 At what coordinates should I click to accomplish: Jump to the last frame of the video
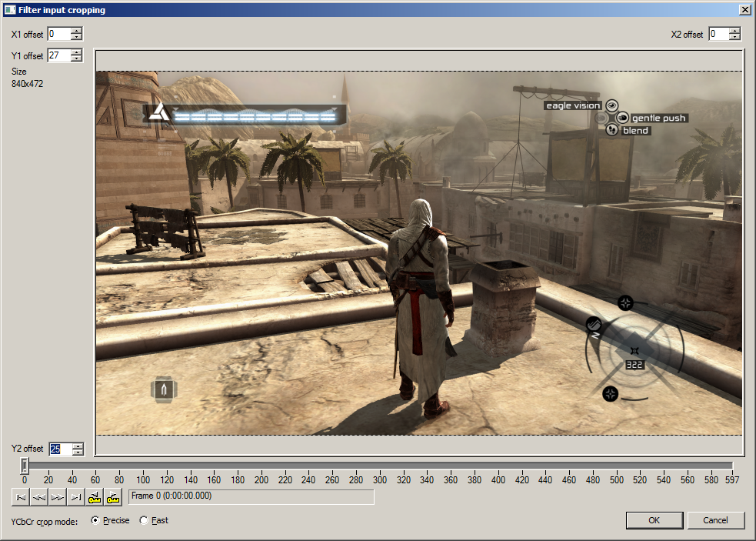[75, 497]
